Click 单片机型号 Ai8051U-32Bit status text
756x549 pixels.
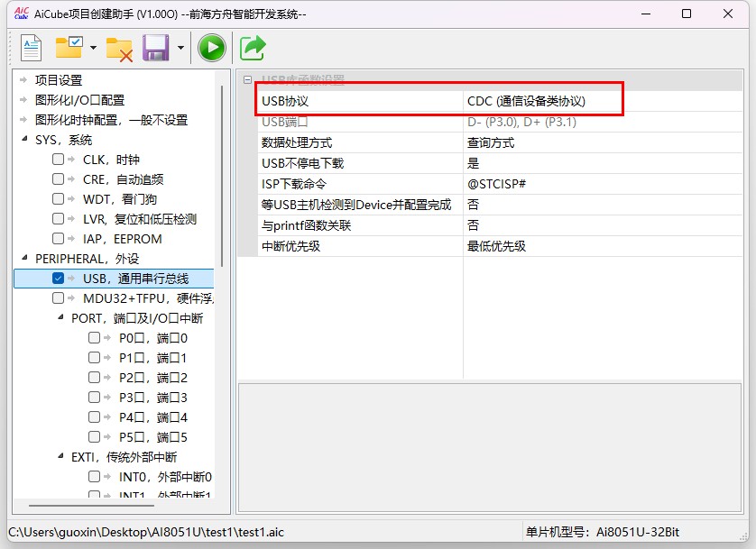[603, 532]
